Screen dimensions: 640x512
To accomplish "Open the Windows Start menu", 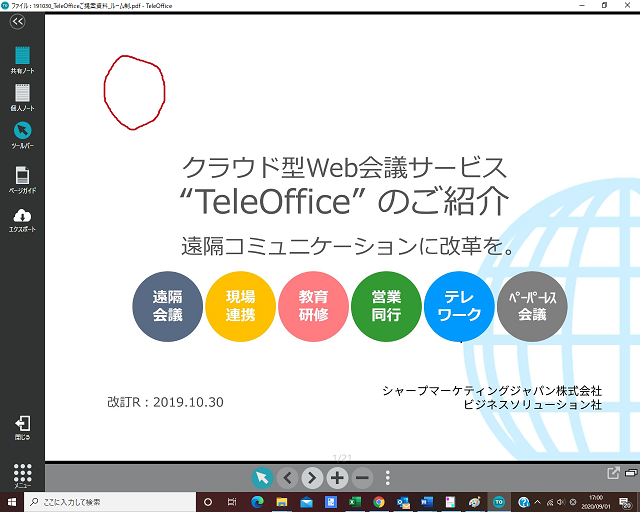I will pos(12,502).
